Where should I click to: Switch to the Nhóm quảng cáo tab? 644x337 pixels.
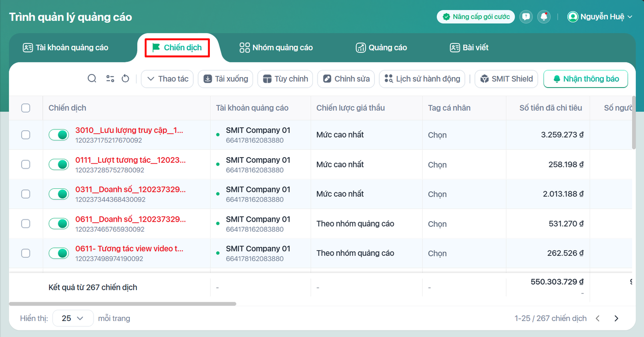point(276,48)
